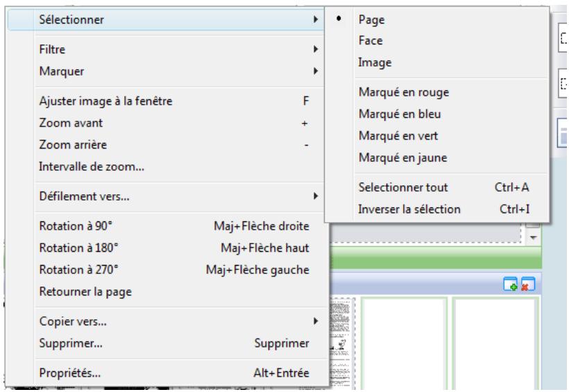Click the add window icon with green plus
569x392 pixels.
pyautogui.click(x=511, y=284)
